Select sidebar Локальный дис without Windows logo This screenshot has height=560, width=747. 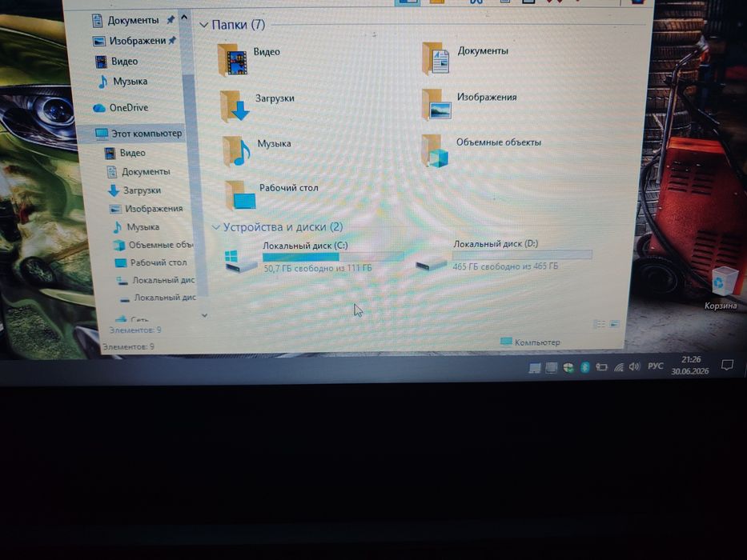[x=157, y=298]
